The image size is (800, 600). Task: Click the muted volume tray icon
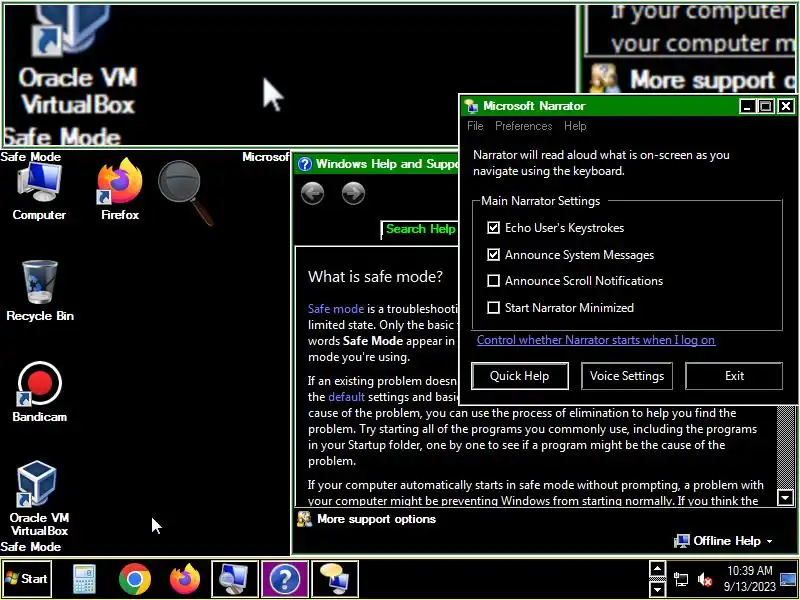[x=705, y=579]
